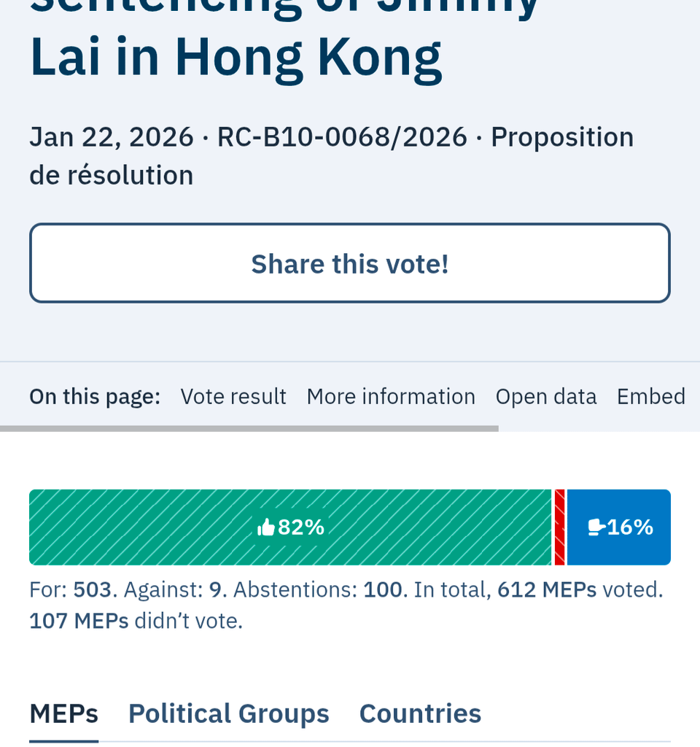
Task: Click the vote result progress bar
Action: pyautogui.click(x=349, y=527)
